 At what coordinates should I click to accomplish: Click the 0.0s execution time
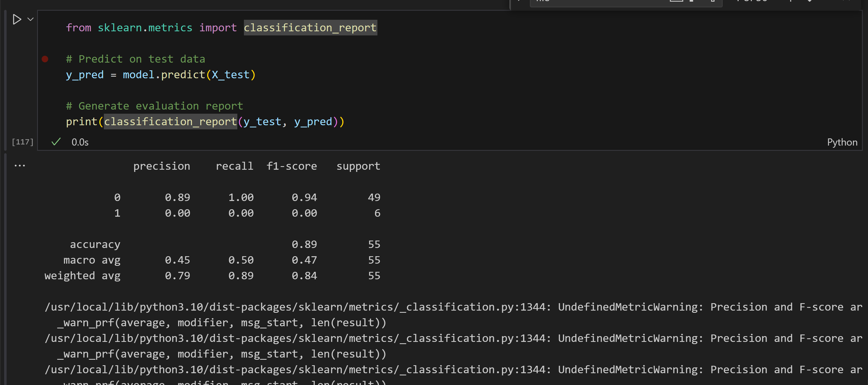point(80,142)
